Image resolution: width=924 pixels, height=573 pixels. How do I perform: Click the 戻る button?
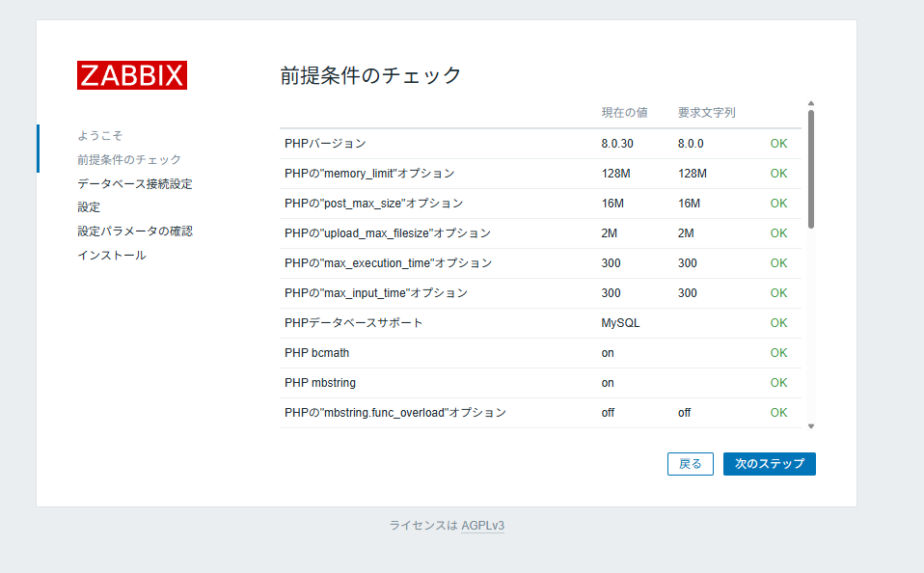point(690,463)
